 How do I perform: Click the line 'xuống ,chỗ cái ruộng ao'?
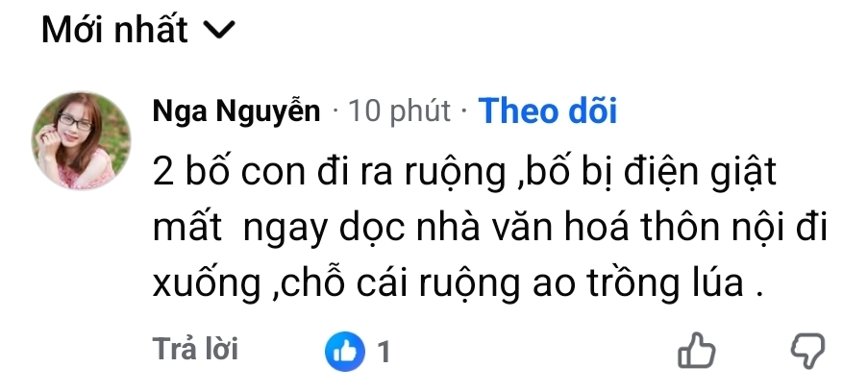458,284
